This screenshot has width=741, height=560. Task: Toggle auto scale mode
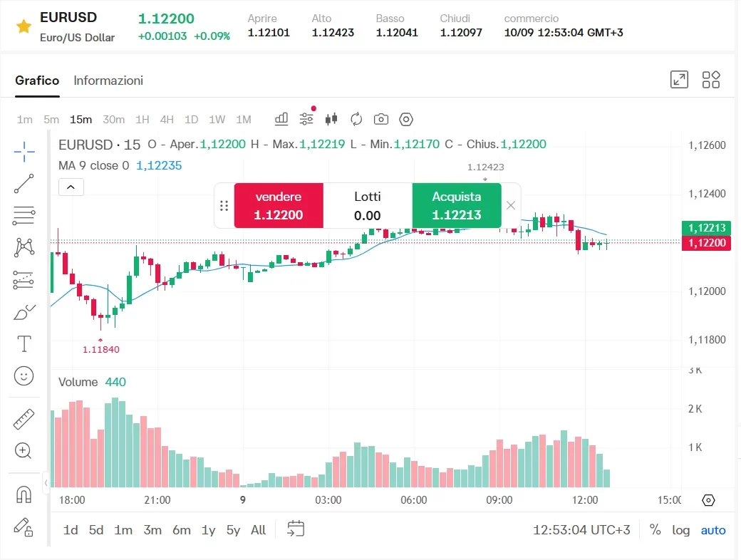(713, 530)
